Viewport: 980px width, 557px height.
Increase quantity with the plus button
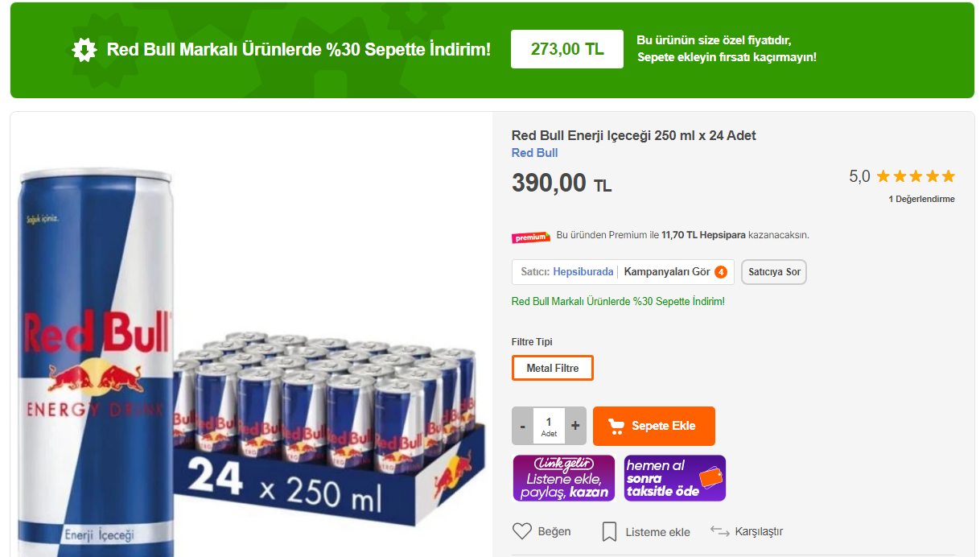point(575,426)
